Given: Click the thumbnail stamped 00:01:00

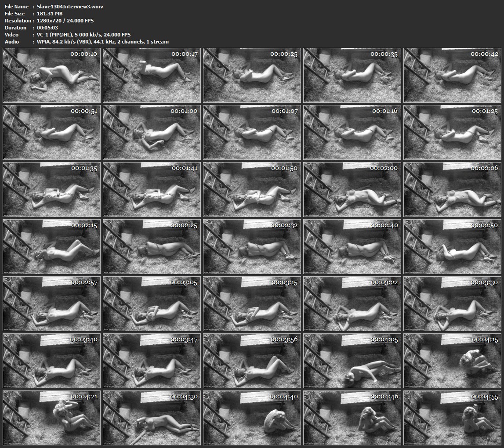Looking at the screenshot, I should (152, 132).
